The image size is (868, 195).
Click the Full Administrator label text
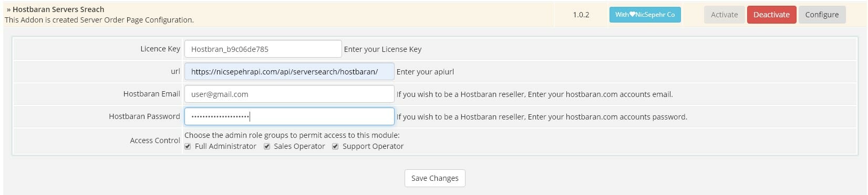(225, 147)
